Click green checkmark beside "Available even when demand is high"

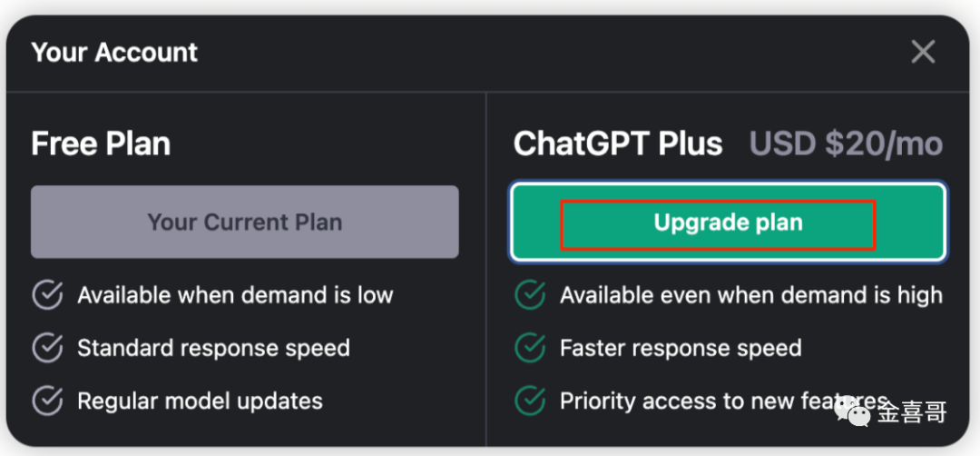coord(530,295)
